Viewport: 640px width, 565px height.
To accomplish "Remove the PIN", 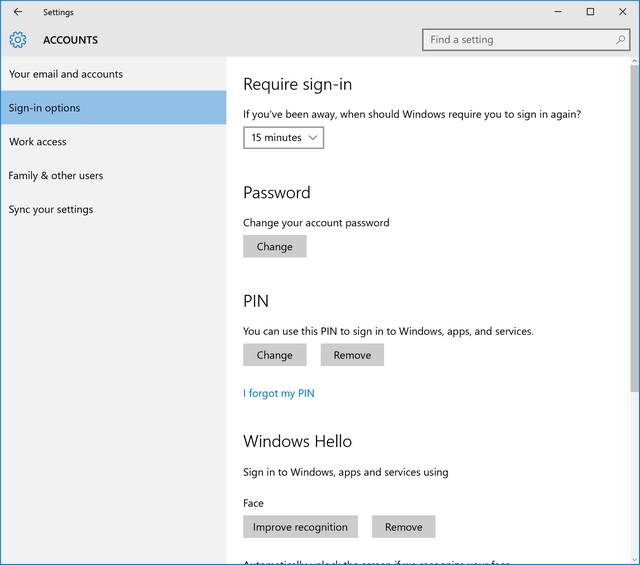I will coord(352,355).
